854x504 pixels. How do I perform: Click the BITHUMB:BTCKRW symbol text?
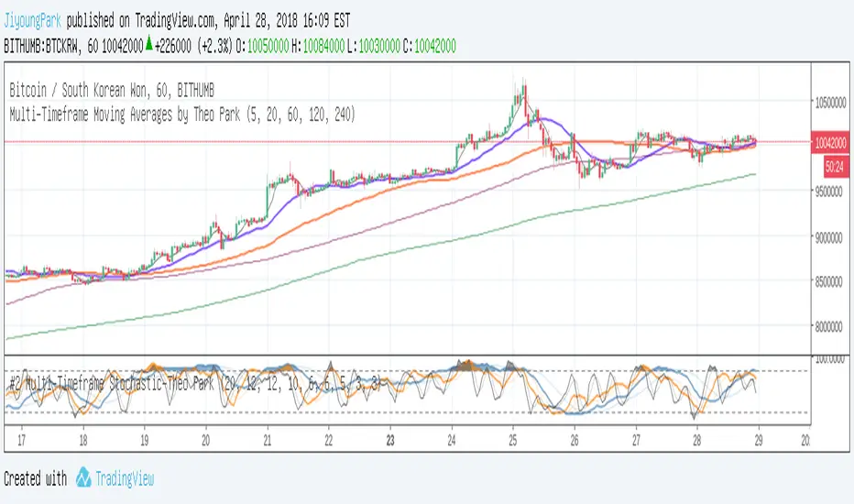point(41,47)
